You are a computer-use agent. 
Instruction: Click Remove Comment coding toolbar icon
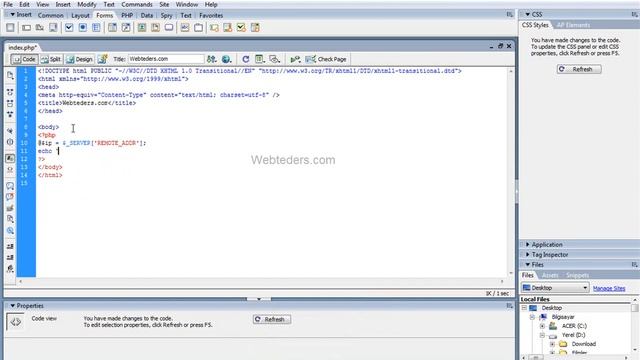(x=10, y=197)
